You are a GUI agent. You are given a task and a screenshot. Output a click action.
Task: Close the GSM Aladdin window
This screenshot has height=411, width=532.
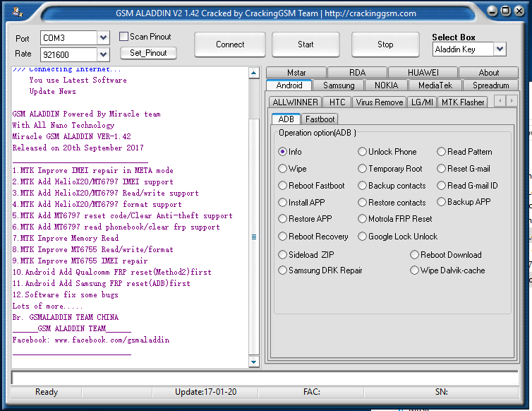(519, 11)
